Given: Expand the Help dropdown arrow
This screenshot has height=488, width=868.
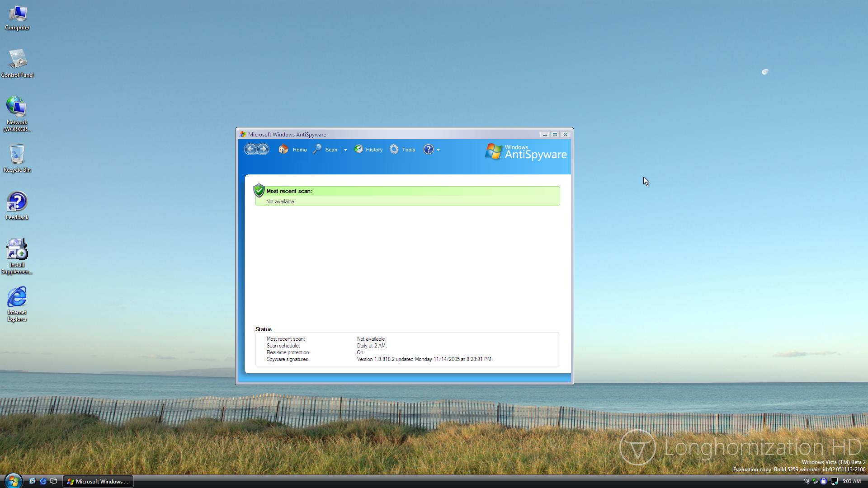Looking at the screenshot, I should point(438,150).
